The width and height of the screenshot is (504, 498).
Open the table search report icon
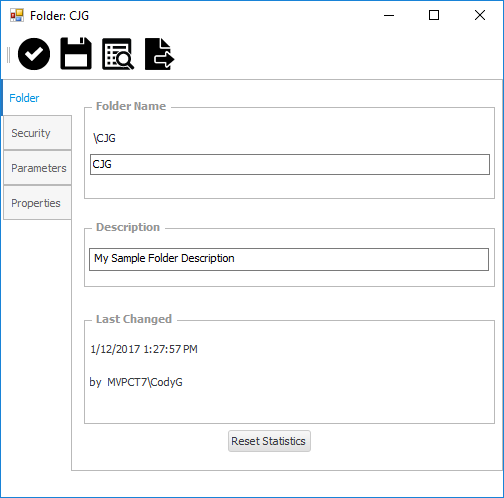(x=118, y=54)
